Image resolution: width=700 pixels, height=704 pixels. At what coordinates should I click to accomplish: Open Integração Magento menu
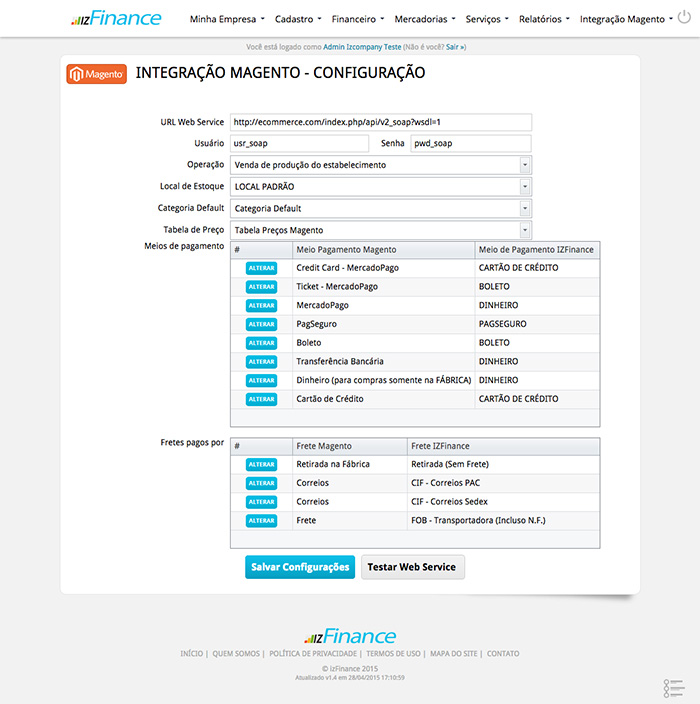(626, 19)
